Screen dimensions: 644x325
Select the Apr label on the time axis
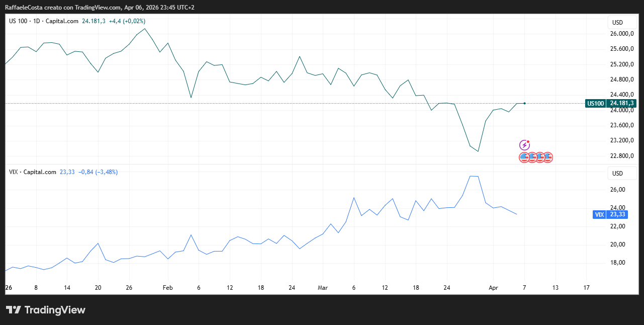(493, 288)
